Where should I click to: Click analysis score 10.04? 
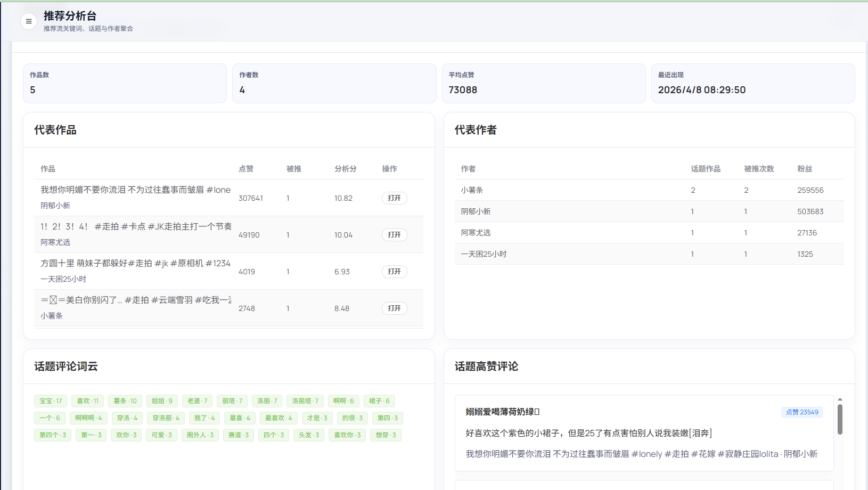pyautogui.click(x=343, y=235)
